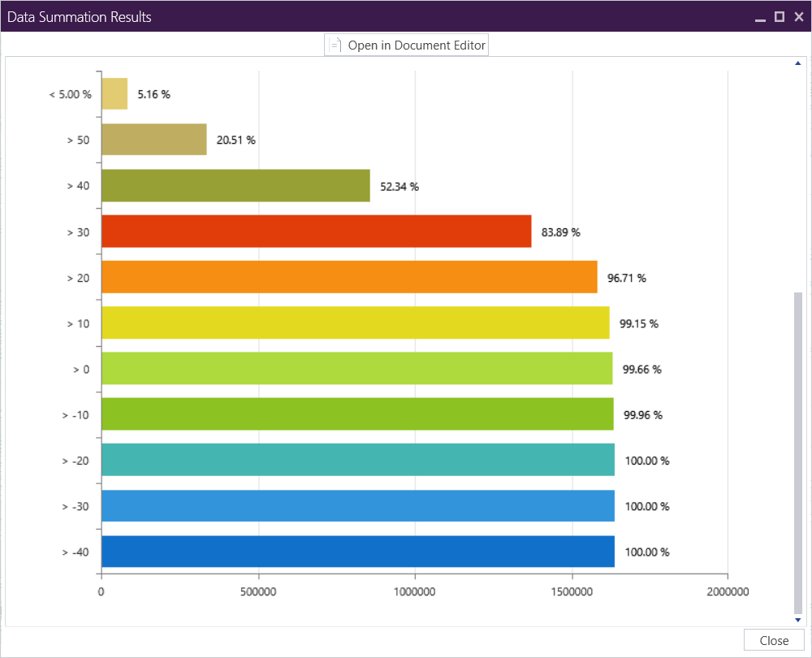Click the yellow > 10 bar
The width and height of the screenshot is (812, 658).
pyautogui.click(x=355, y=323)
